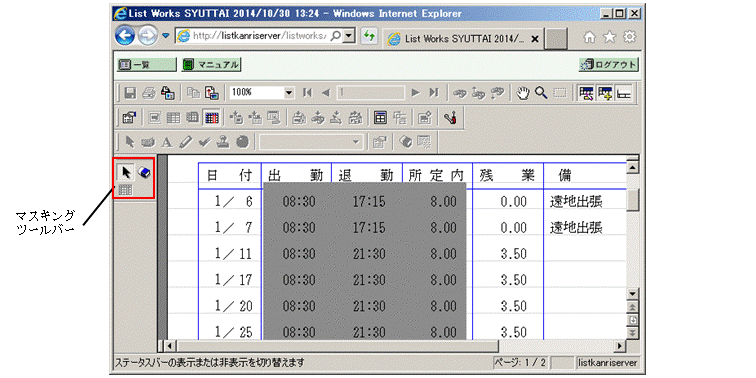This screenshot has height=378, width=756.
Task: Select the dashed rectangle selection tool
Action: click(x=559, y=93)
